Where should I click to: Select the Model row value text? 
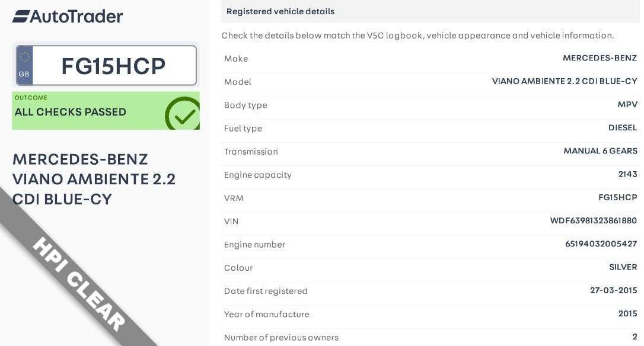pyautogui.click(x=564, y=81)
